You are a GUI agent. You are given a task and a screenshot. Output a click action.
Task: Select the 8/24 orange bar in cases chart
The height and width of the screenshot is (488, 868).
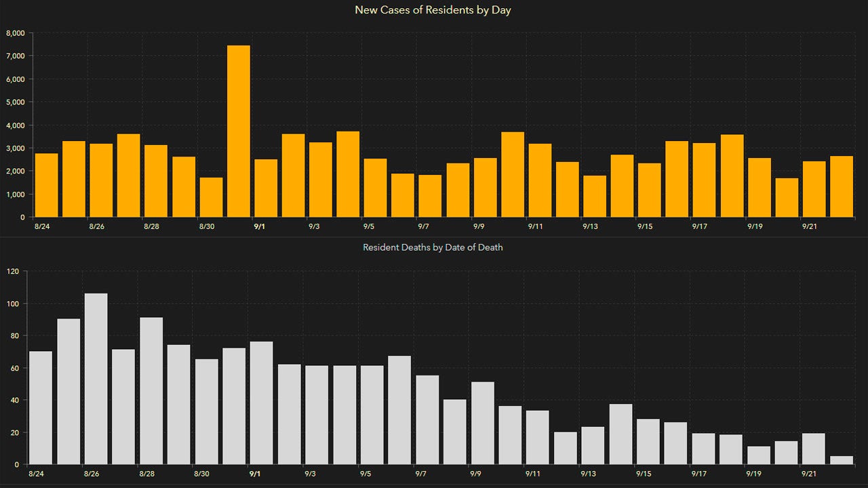(46, 185)
